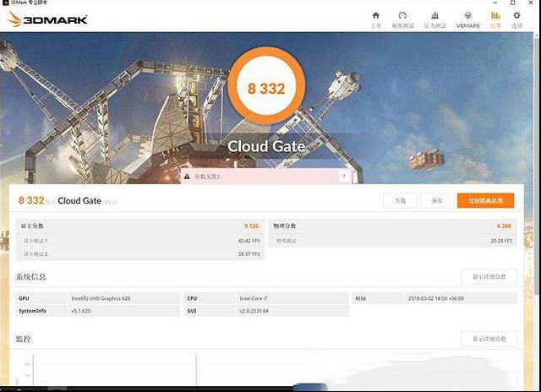
Task: Click the 8 332 Cloud Gate result header text
Action: 68,201
